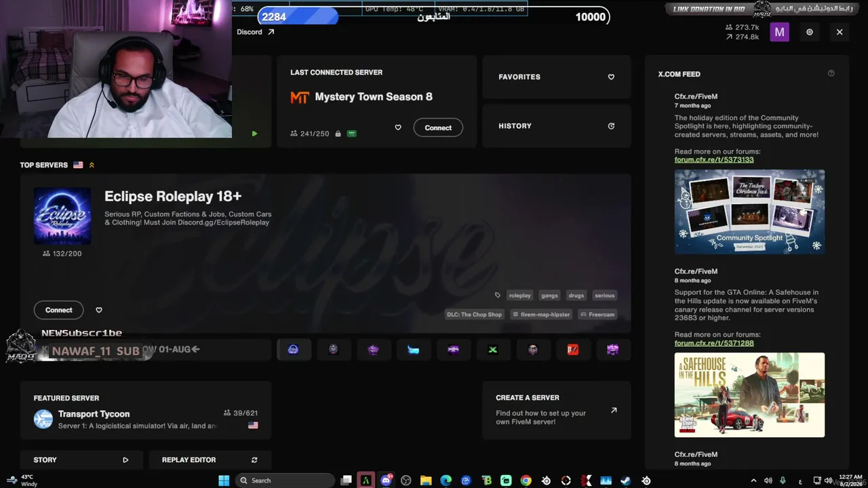Screen dimensions: 868x488
Task: Click the Eclipse Roleplay server logo
Action: [x=62, y=216]
